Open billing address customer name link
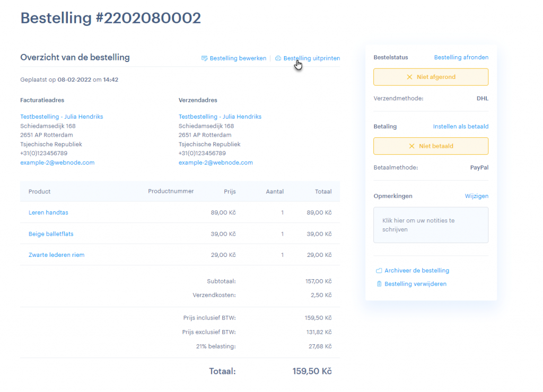This screenshot has width=543, height=392. click(x=62, y=117)
